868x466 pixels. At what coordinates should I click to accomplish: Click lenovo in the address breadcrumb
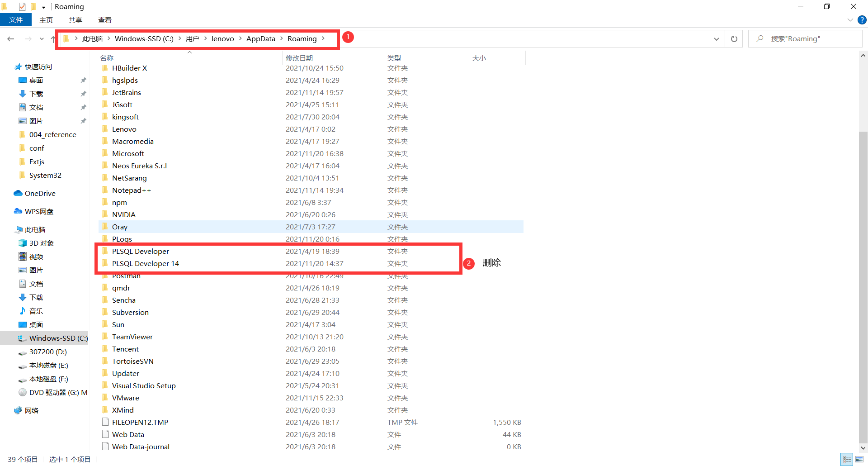(223, 39)
